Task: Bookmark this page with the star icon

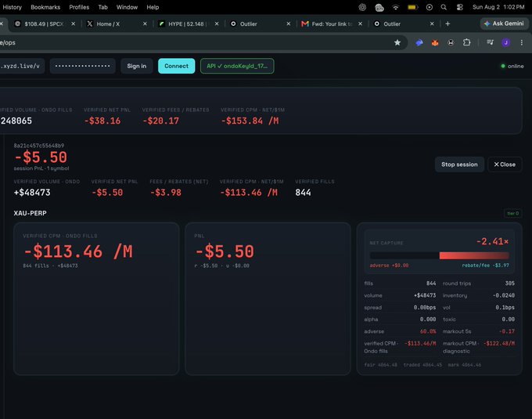Action: (397, 42)
